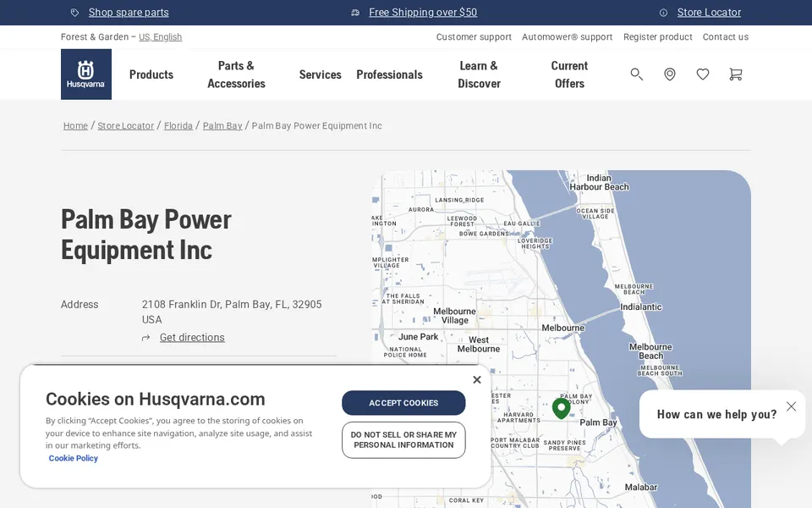The width and height of the screenshot is (812, 508).
Task: Click the info icon beside Store Locator
Action: [663, 13]
